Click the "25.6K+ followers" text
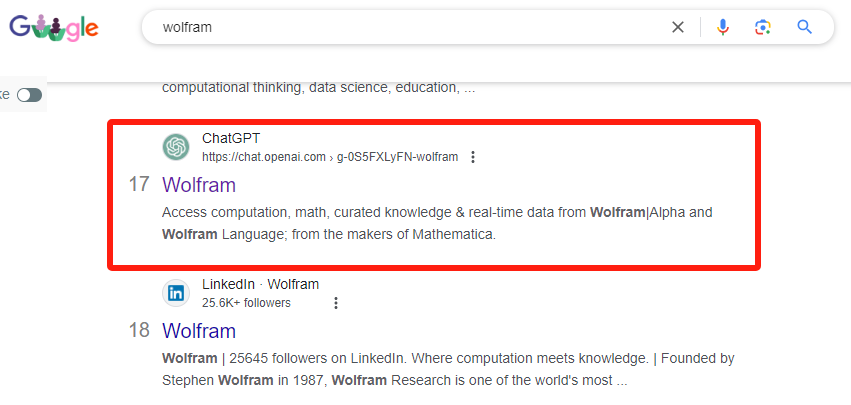Screen dimensions: 851x405 tap(246, 303)
